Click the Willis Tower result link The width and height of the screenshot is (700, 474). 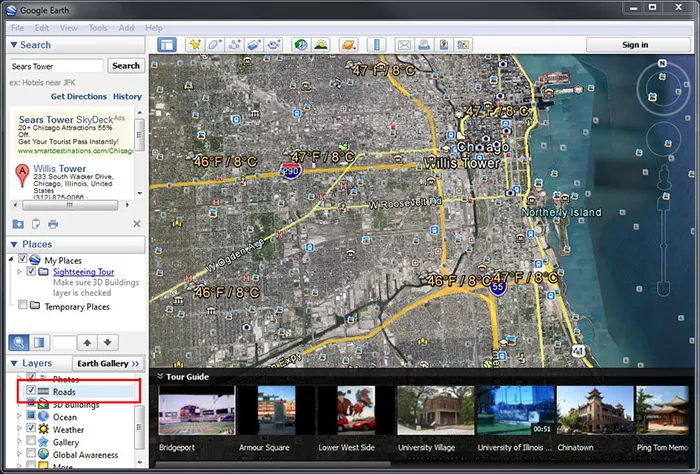60,169
